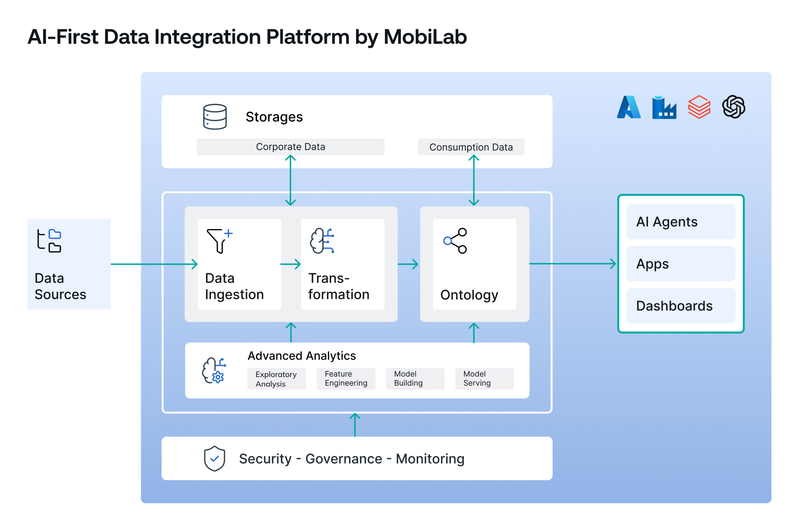
Task: Click the Exploratory Analysis box
Action: 276,378
